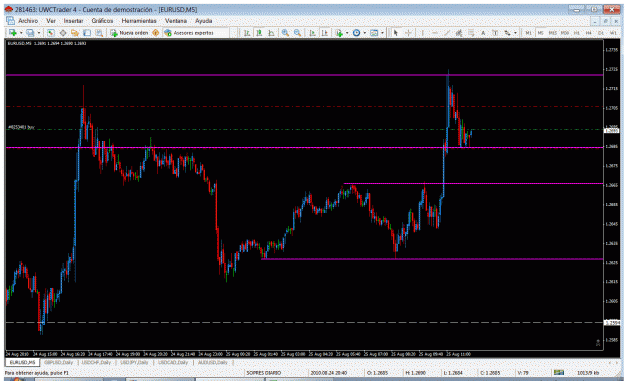Open the Herramientas menu

click(139, 21)
